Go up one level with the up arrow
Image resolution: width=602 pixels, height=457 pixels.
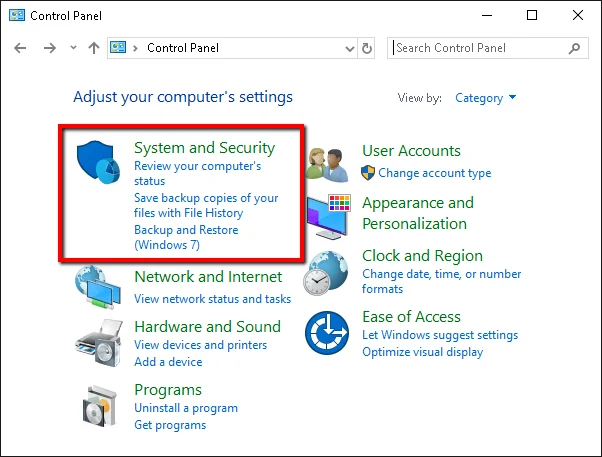94,48
